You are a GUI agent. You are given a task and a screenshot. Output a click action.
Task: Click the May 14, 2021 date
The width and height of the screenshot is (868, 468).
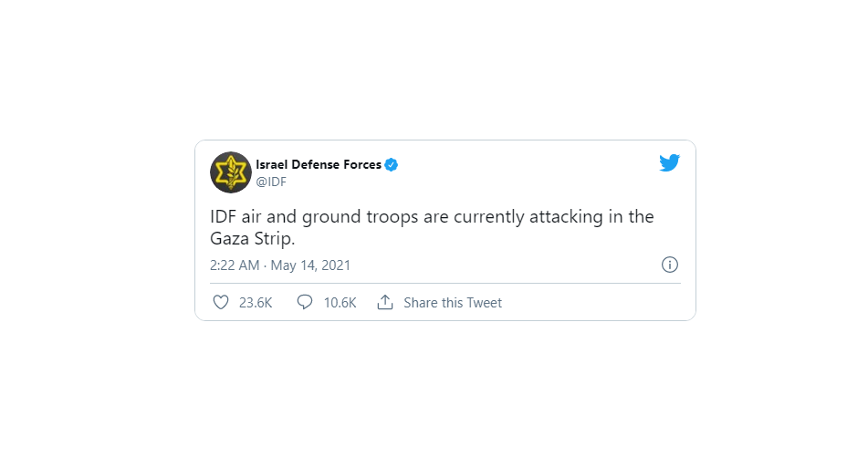[310, 265]
